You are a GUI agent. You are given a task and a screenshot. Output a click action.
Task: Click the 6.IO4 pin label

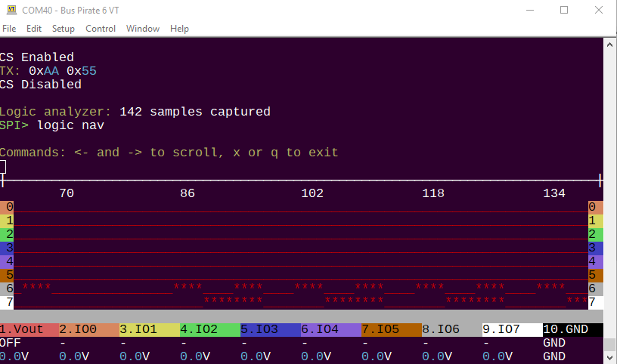point(331,329)
